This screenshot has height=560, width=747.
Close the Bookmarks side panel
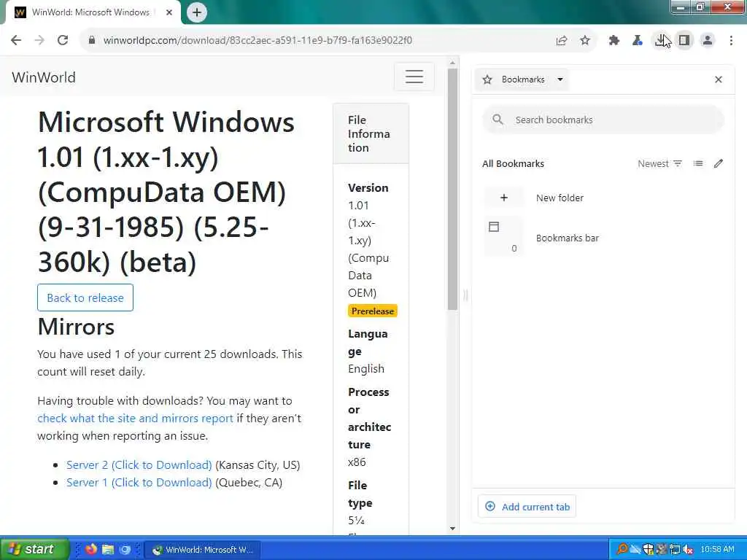[719, 79]
